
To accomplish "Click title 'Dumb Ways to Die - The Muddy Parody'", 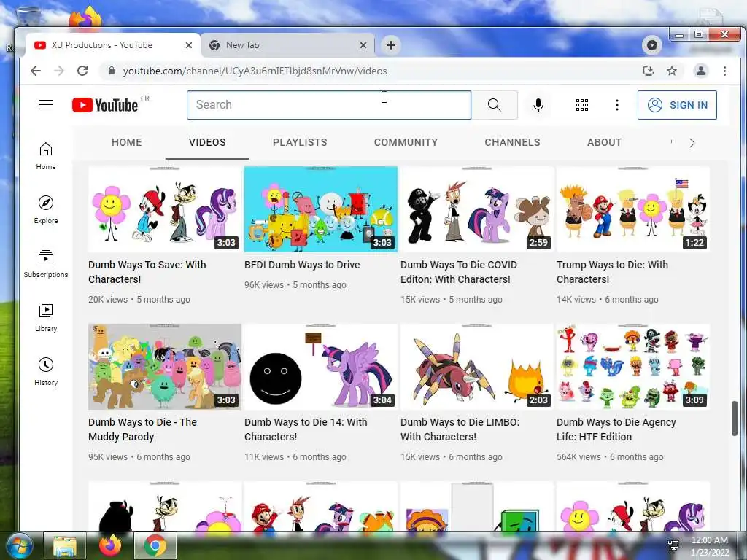I will [142, 429].
